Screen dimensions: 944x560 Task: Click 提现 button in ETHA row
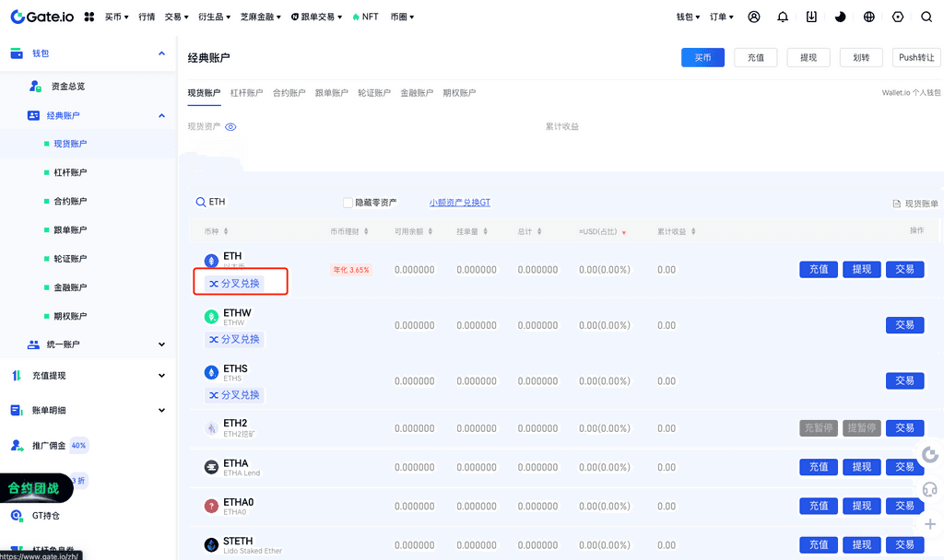click(862, 467)
